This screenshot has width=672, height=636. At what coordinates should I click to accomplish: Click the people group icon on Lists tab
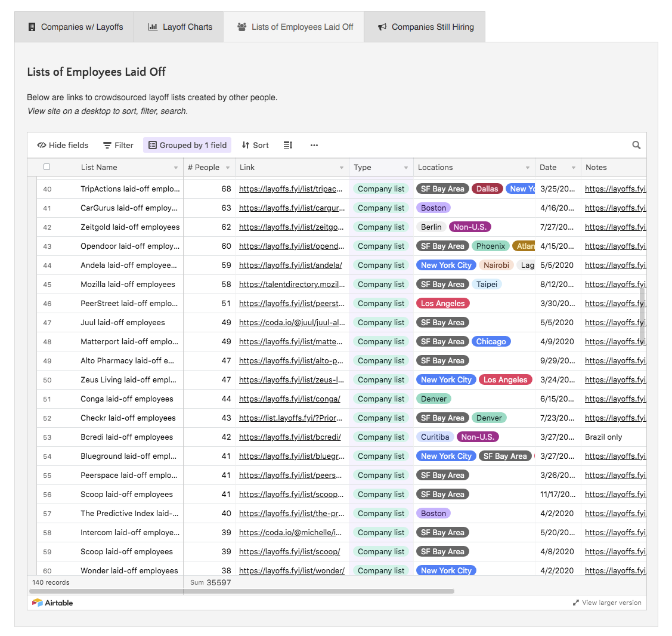(x=242, y=27)
